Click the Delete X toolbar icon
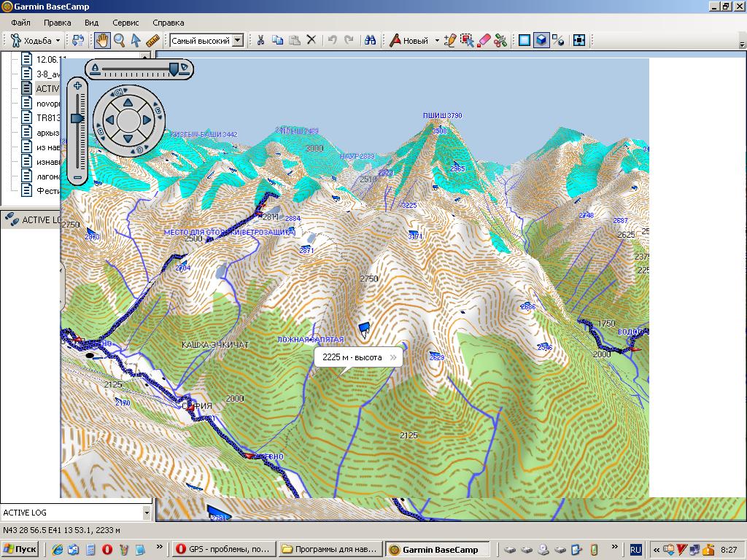 pyautogui.click(x=311, y=41)
